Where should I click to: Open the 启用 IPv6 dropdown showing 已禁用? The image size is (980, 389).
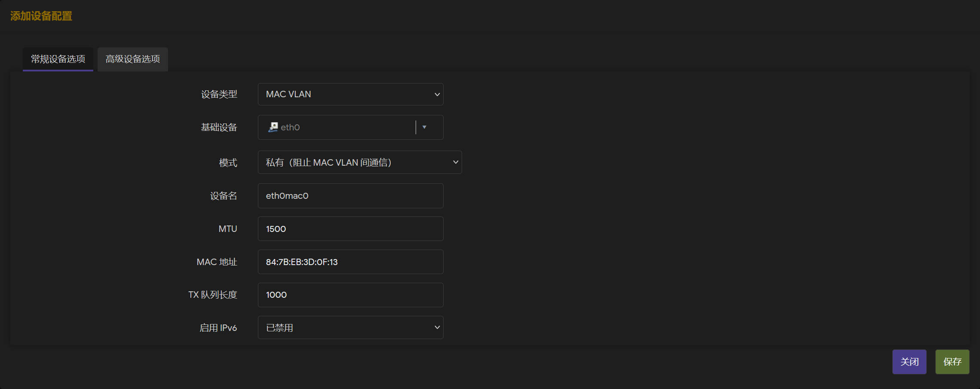(x=350, y=327)
